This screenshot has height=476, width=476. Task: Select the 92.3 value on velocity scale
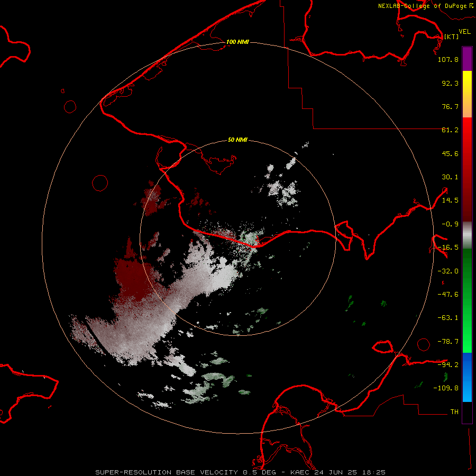click(x=450, y=83)
